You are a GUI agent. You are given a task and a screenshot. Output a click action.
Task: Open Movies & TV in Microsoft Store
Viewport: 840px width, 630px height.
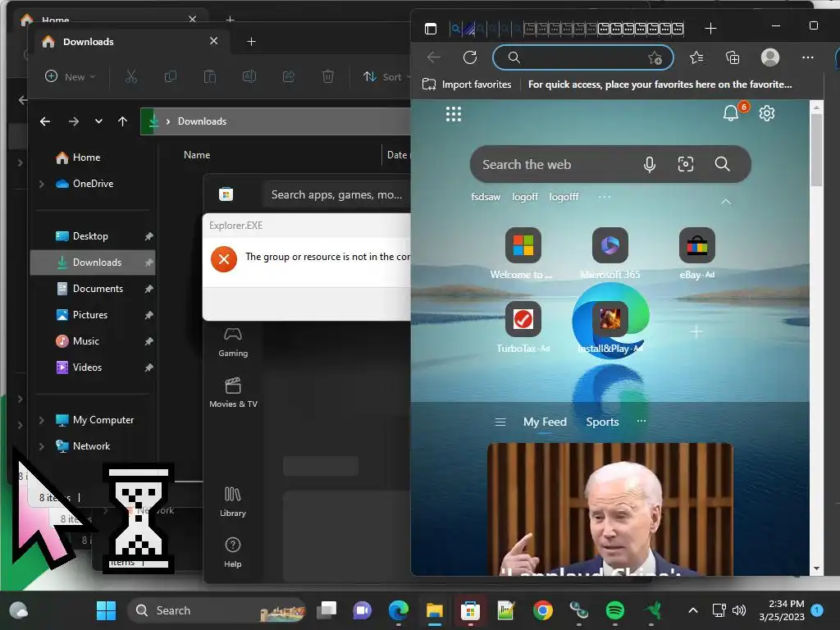coord(233,393)
